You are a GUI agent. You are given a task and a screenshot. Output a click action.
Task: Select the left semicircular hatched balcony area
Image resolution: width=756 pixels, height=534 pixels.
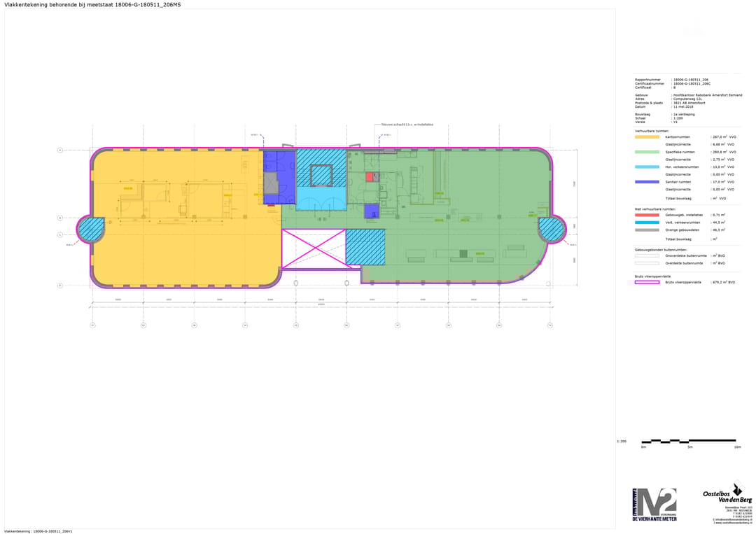point(92,229)
